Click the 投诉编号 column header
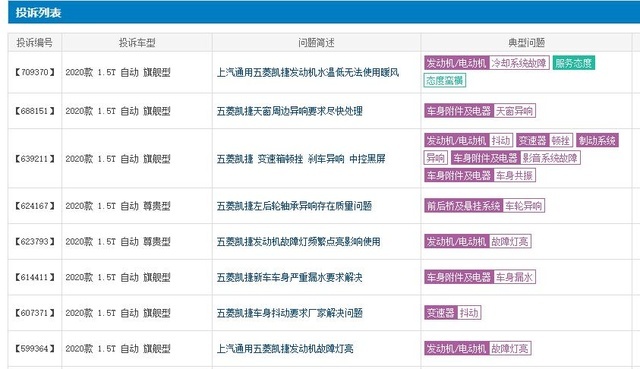 coord(35,43)
